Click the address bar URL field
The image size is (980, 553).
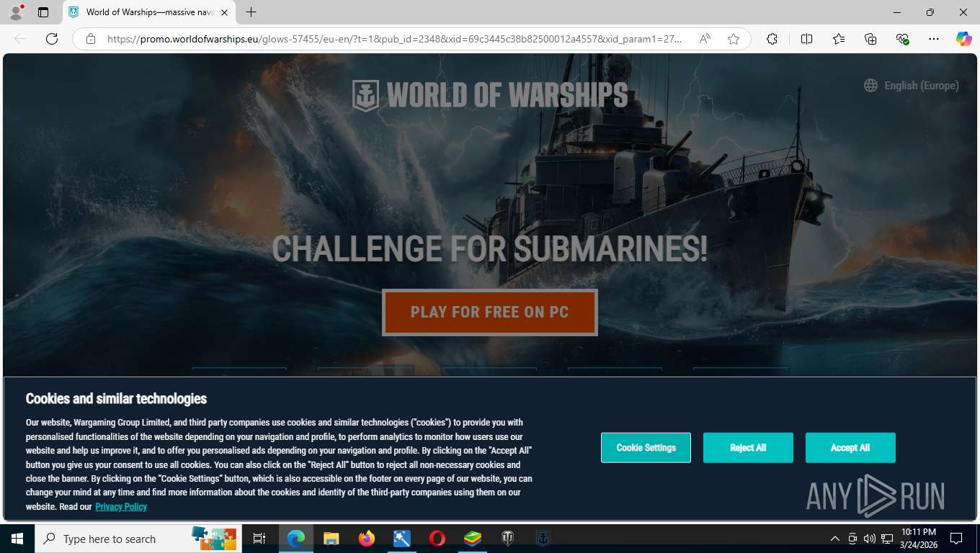click(395, 39)
